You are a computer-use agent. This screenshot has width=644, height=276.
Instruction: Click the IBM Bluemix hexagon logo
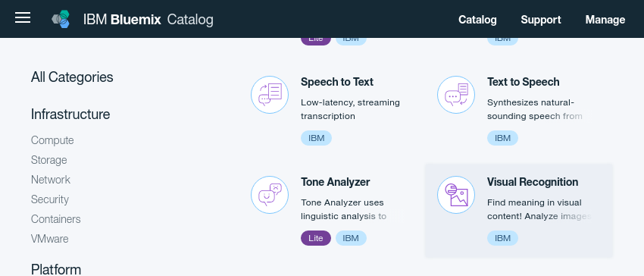click(61, 19)
